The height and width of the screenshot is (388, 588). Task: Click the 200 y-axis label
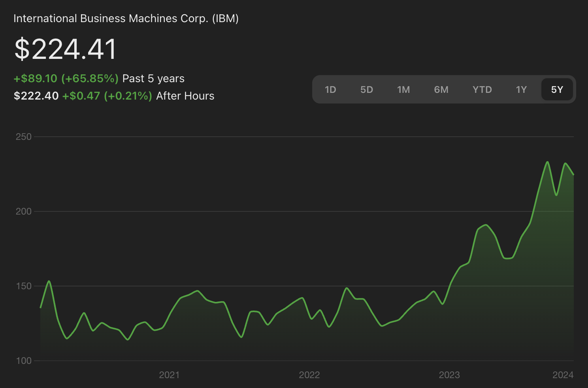[23, 211]
